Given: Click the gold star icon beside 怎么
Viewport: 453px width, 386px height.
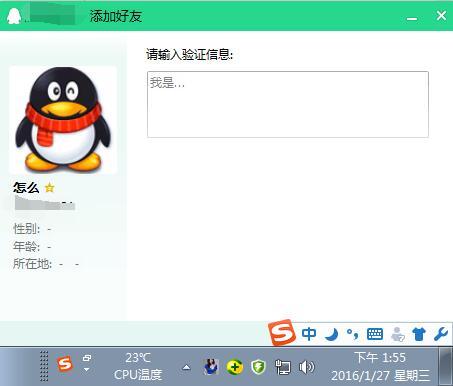Looking at the screenshot, I should 50,188.
